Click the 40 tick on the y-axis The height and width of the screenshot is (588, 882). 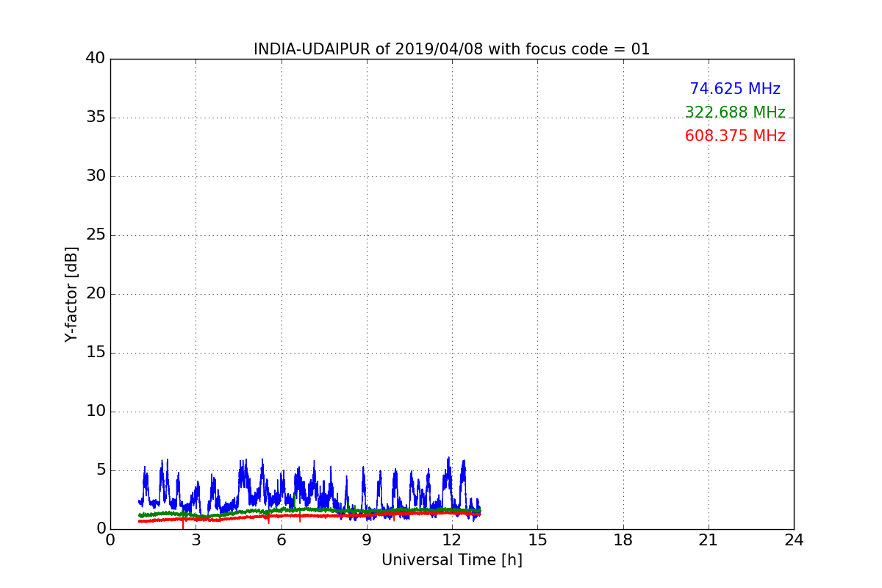tap(96, 59)
